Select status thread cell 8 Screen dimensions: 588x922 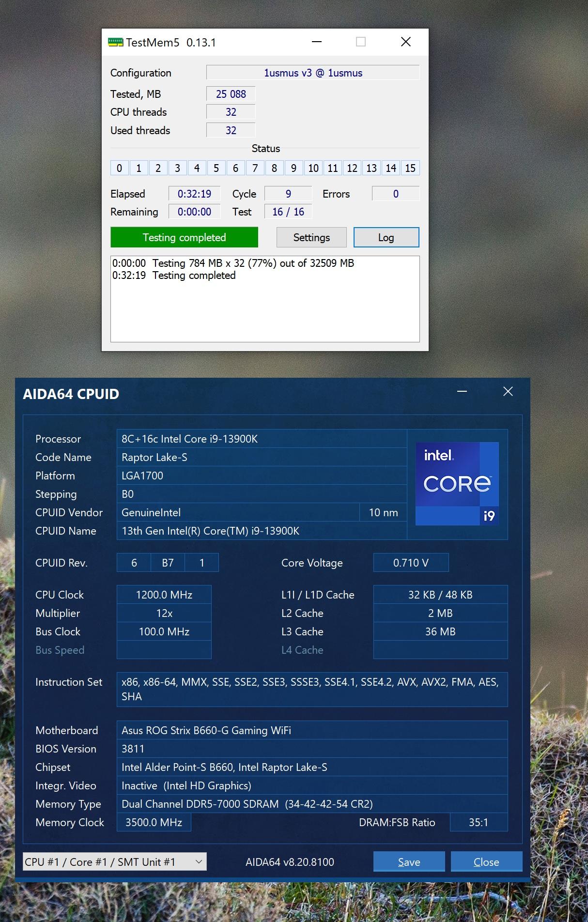(274, 168)
